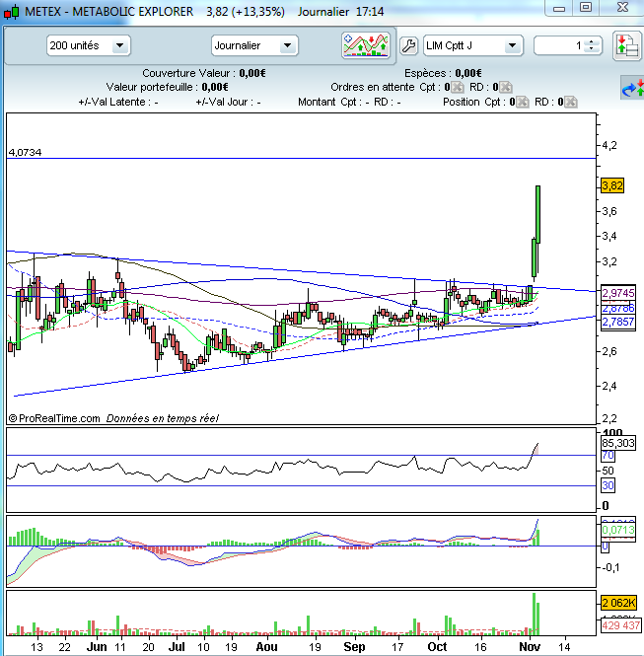
Task: Click the 0,0713 MACD value label
Action: tap(618, 530)
